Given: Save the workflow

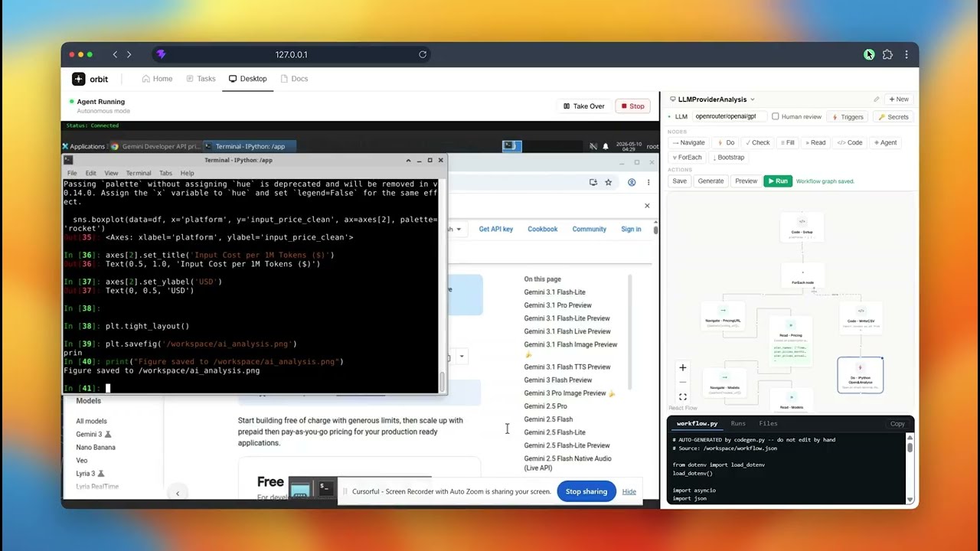Looking at the screenshot, I should pyautogui.click(x=679, y=181).
